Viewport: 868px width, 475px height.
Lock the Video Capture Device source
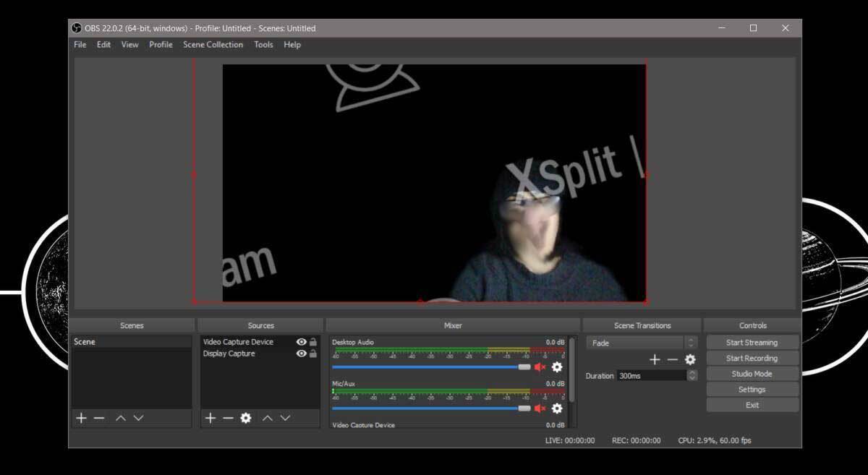(x=313, y=342)
